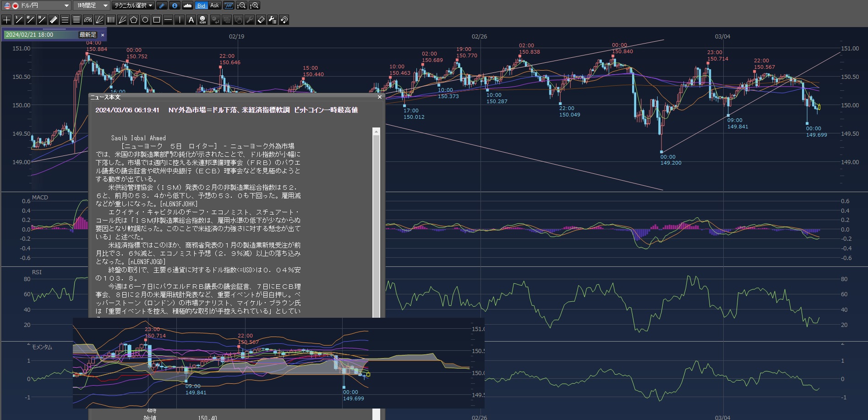Image resolution: width=868 pixels, height=420 pixels.
Task: Choose the text annotation tool (A)
Action: click(191, 20)
